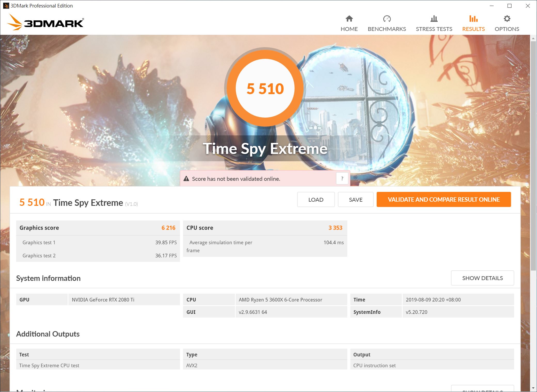Click the SAVE button
The image size is (537, 392).
[x=356, y=199]
